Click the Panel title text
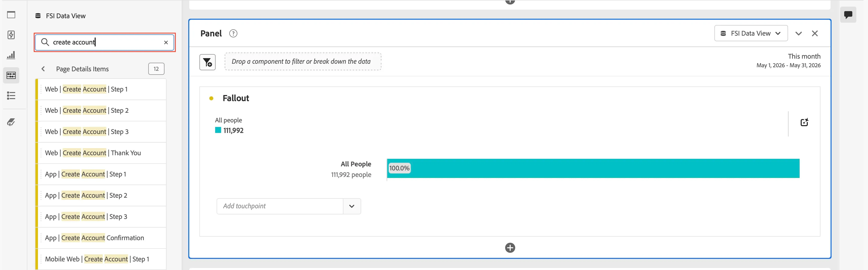The height and width of the screenshot is (270, 868). tap(211, 34)
